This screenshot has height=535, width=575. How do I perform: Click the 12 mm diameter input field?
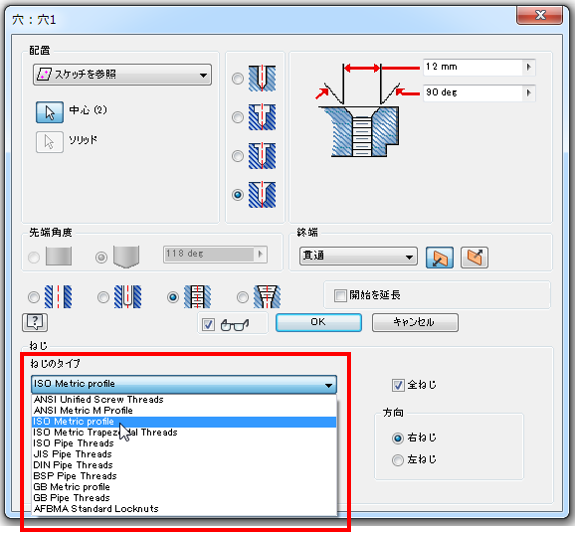point(473,67)
